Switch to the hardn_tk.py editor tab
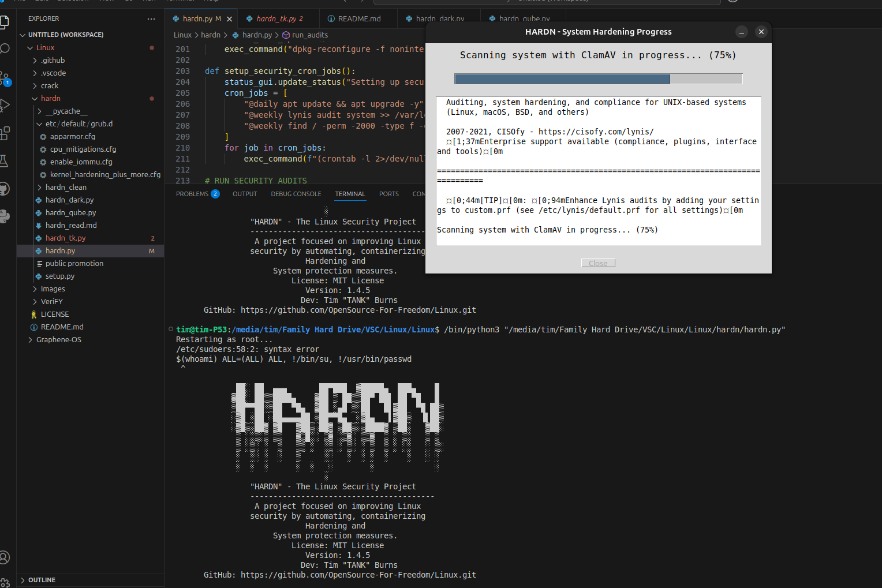This screenshot has width=882, height=588. (278, 18)
